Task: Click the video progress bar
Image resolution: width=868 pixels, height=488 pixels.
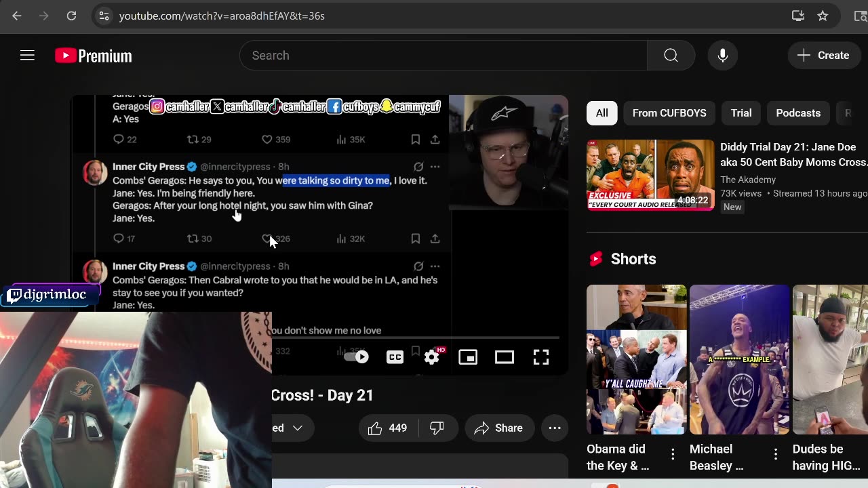Action: 415,337
